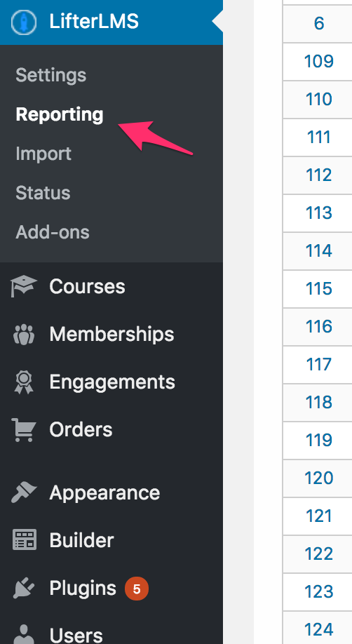Click the Courses graduation cap icon

(x=24, y=286)
